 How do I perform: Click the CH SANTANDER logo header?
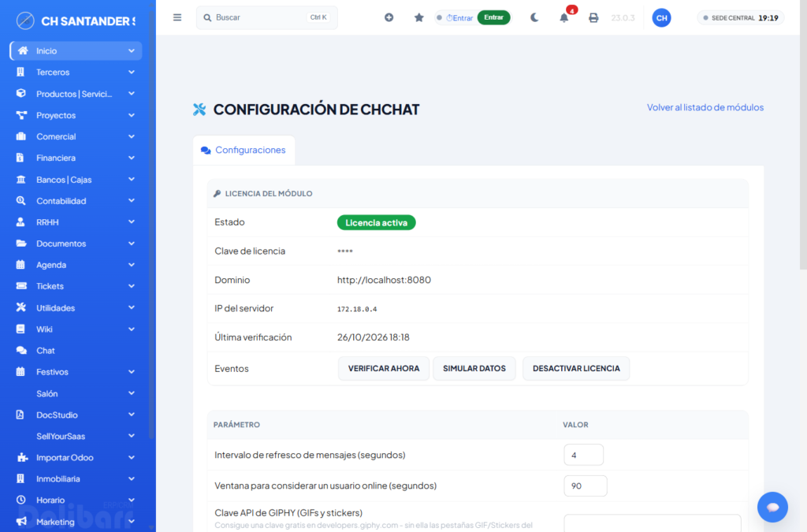[x=76, y=20]
